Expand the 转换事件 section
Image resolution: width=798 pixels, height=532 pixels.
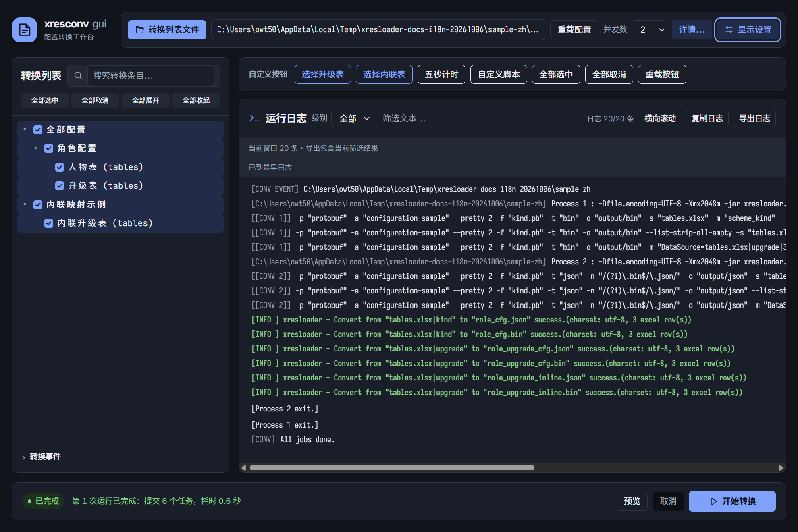tap(42, 457)
